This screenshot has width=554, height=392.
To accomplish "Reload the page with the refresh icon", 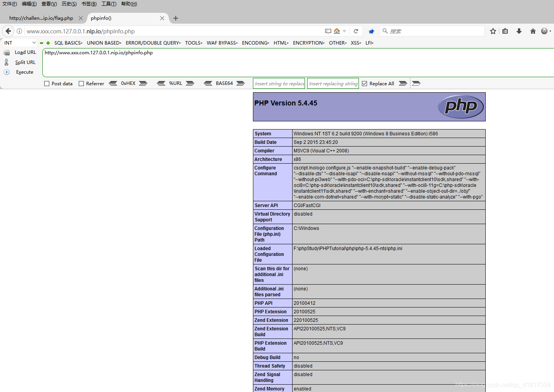I will tap(356, 31).
